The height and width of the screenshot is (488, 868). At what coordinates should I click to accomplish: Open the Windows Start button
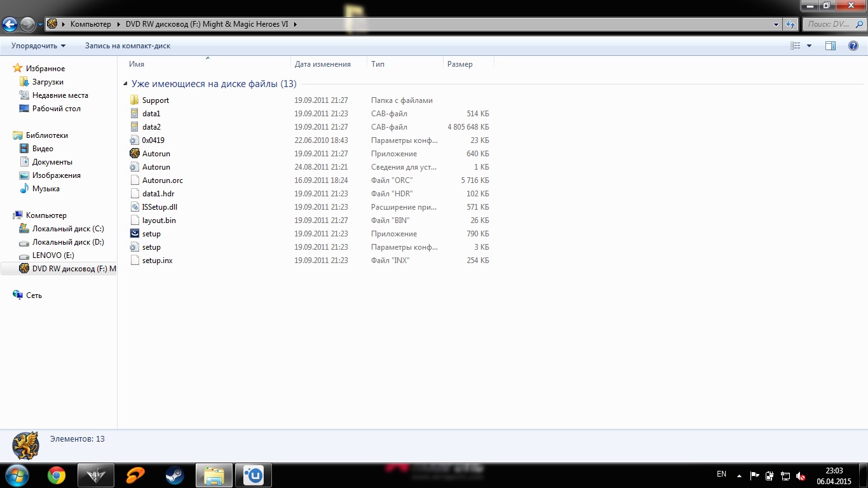pyautogui.click(x=16, y=475)
